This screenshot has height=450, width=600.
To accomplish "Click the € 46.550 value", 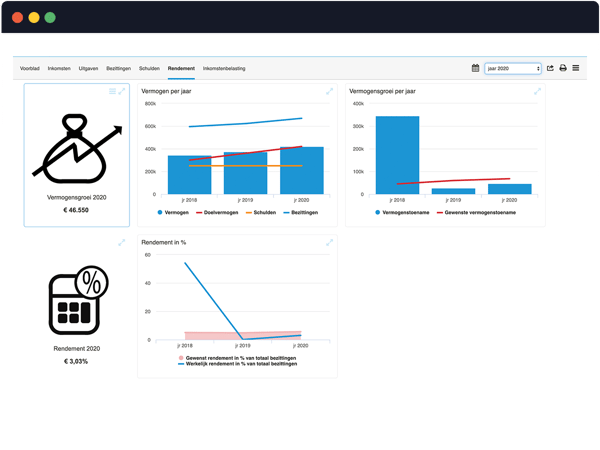I will pyautogui.click(x=76, y=210).
